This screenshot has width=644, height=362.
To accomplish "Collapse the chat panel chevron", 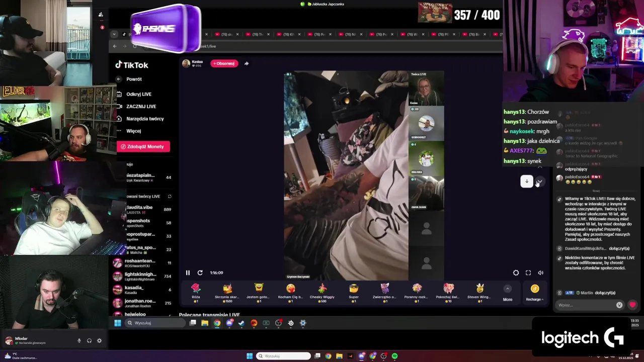I will pos(539,182).
